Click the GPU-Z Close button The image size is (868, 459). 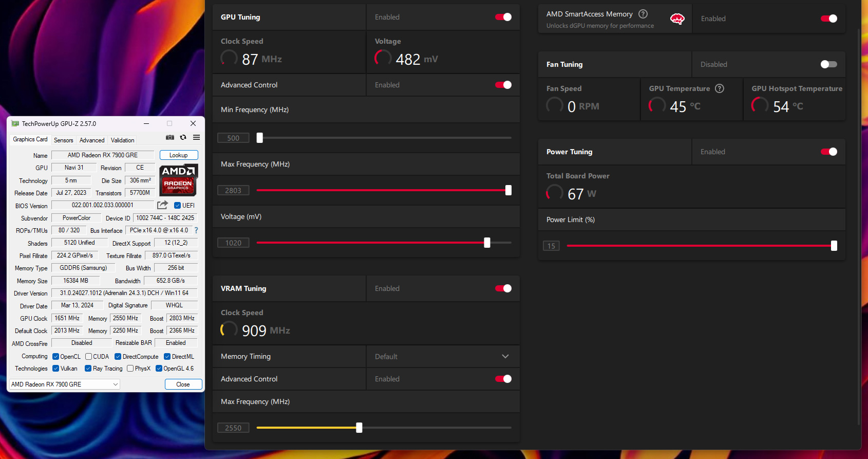[x=183, y=384]
